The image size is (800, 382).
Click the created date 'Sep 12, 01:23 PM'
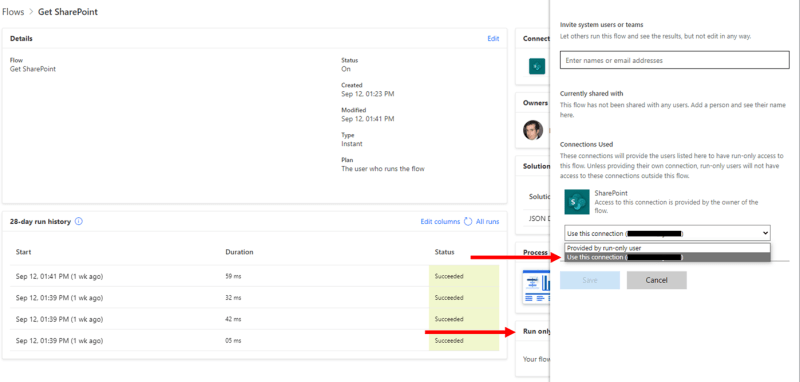[x=368, y=94]
